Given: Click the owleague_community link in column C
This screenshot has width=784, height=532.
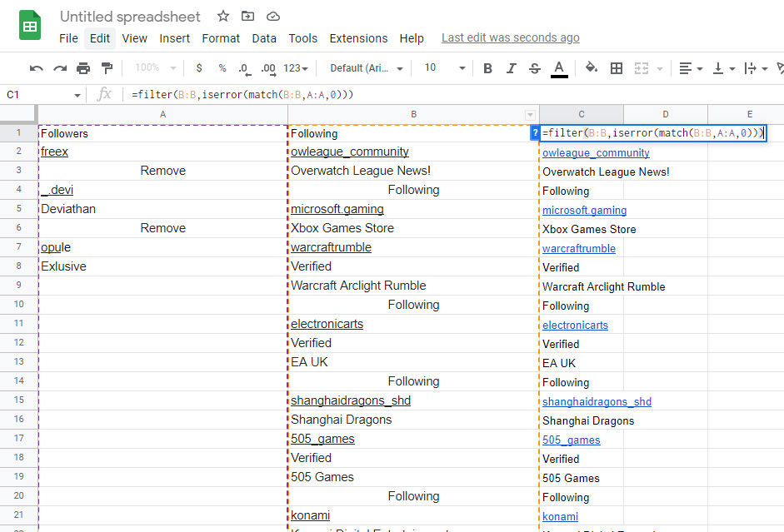Looking at the screenshot, I should coord(596,153).
